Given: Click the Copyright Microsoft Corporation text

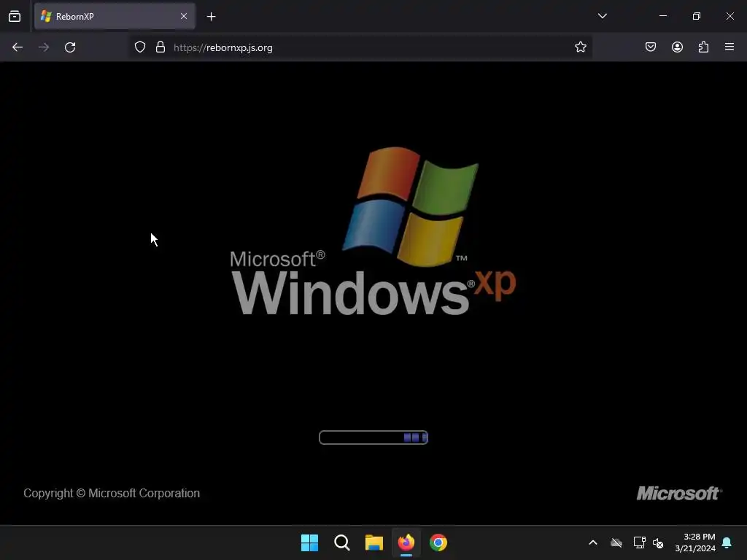Looking at the screenshot, I should click(x=112, y=494).
